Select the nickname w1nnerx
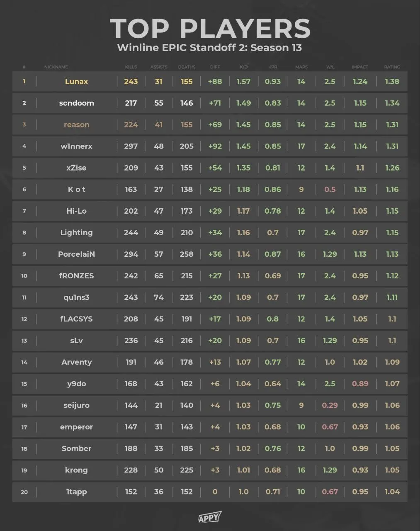This screenshot has width=420, height=531. pos(76,146)
